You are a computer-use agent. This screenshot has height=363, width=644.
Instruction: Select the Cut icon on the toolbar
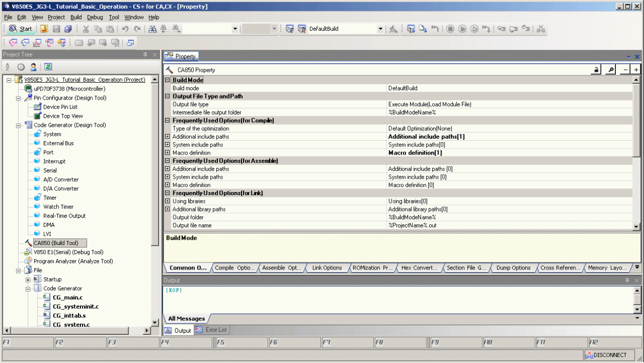coord(85,29)
